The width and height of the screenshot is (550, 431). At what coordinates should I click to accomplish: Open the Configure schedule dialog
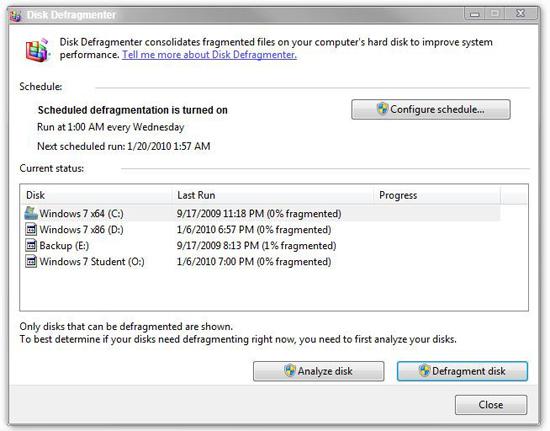point(431,109)
